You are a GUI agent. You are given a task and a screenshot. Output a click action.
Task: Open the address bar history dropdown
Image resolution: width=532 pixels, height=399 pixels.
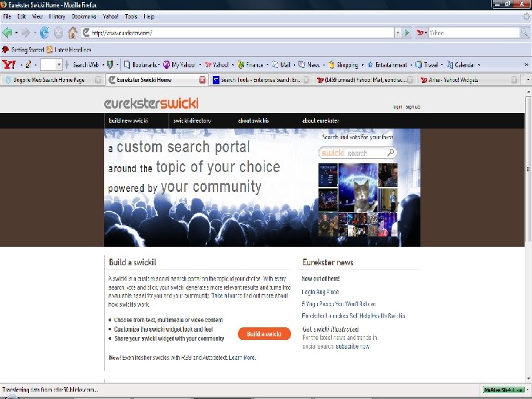398,33
